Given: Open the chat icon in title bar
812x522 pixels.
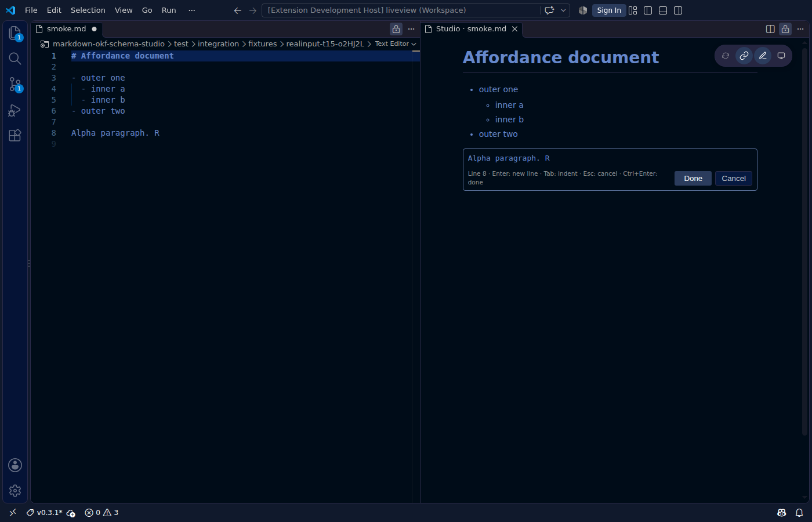Looking at the screenshot, I should (x=549, y=10).
